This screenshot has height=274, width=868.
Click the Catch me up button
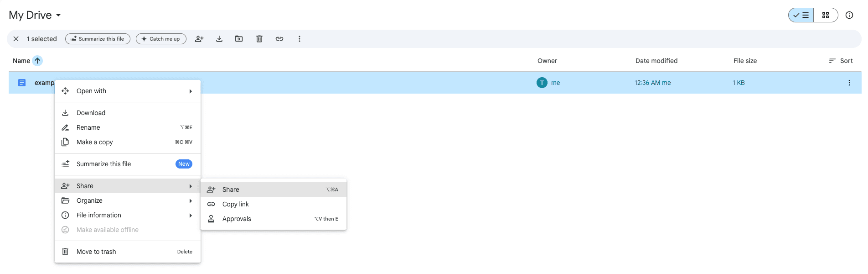(x=161, y=39)
